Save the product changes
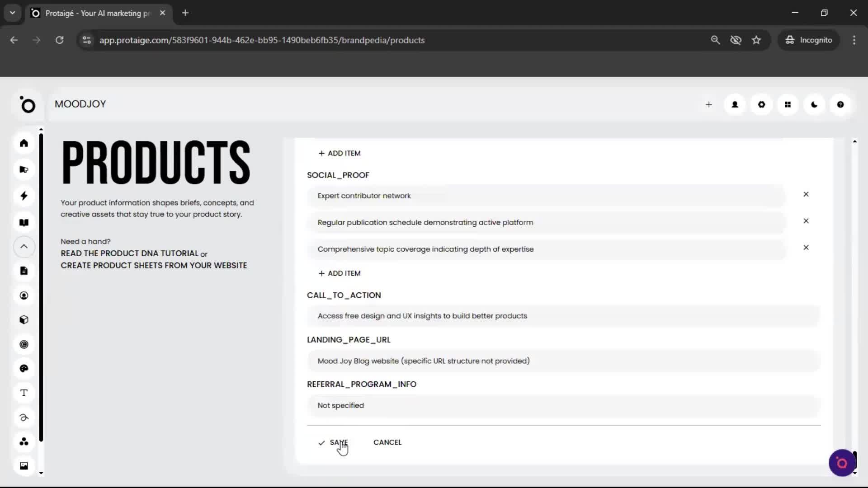The image size is (868, 488). [339, 442]
